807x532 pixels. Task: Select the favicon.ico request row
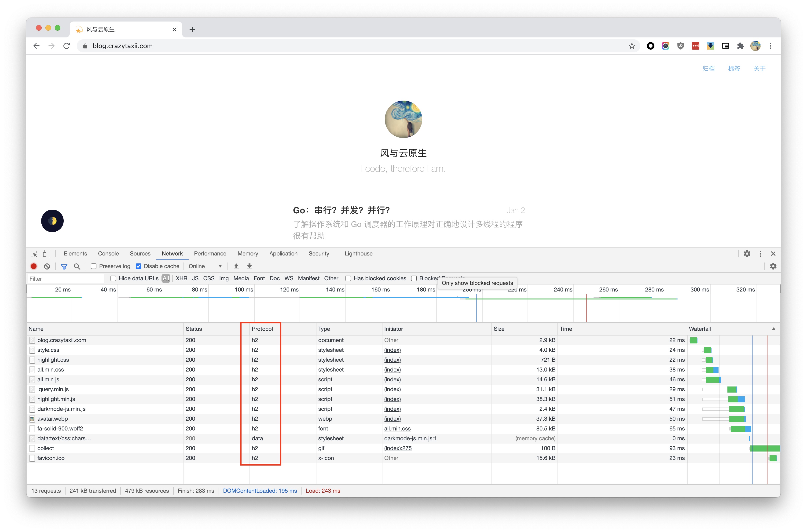(x=403, y=458)
